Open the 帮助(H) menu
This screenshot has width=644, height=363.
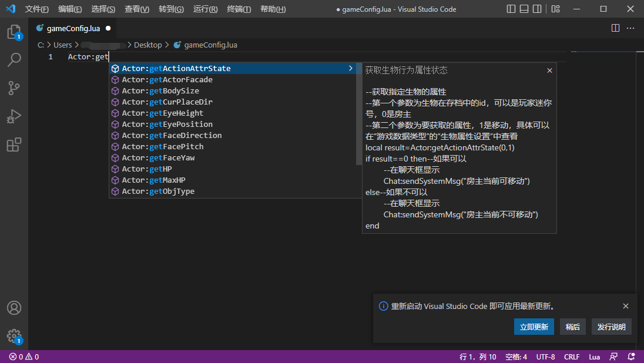tap(273, 9)
